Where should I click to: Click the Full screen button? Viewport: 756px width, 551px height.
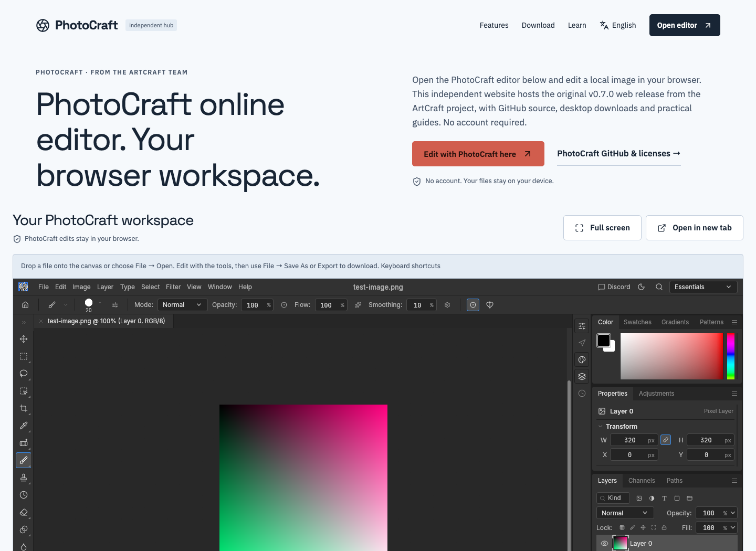click(x=602, y=228)
